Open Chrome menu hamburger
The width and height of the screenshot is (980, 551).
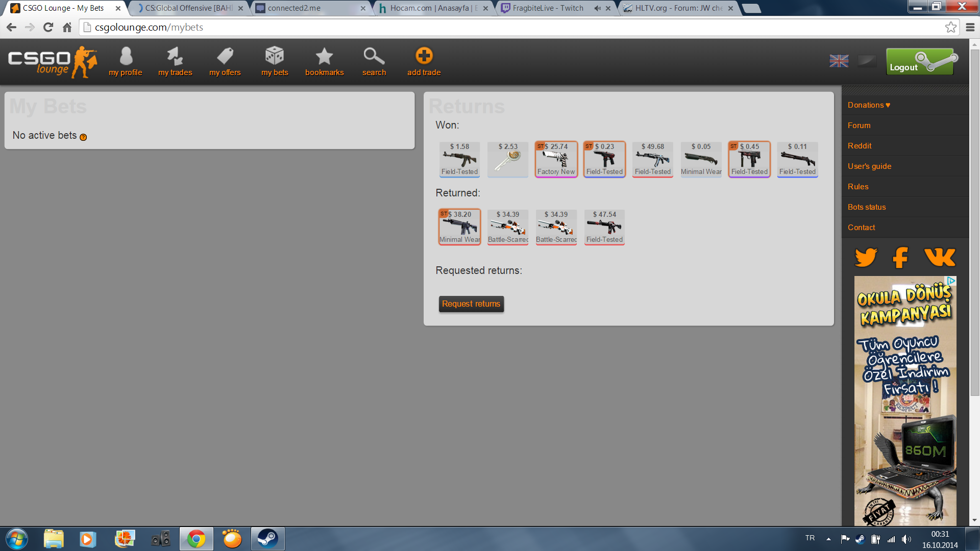(x=970, y=27)
